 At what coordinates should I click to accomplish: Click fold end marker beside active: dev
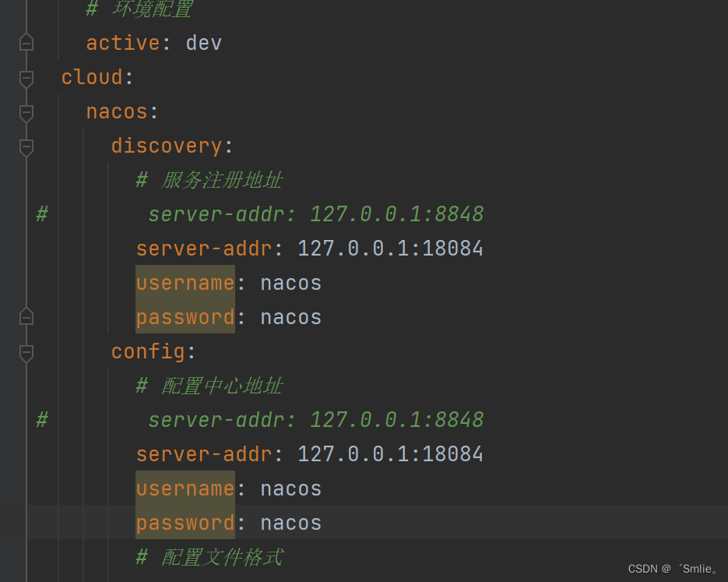pyautogui.click(x=26, y=43)
